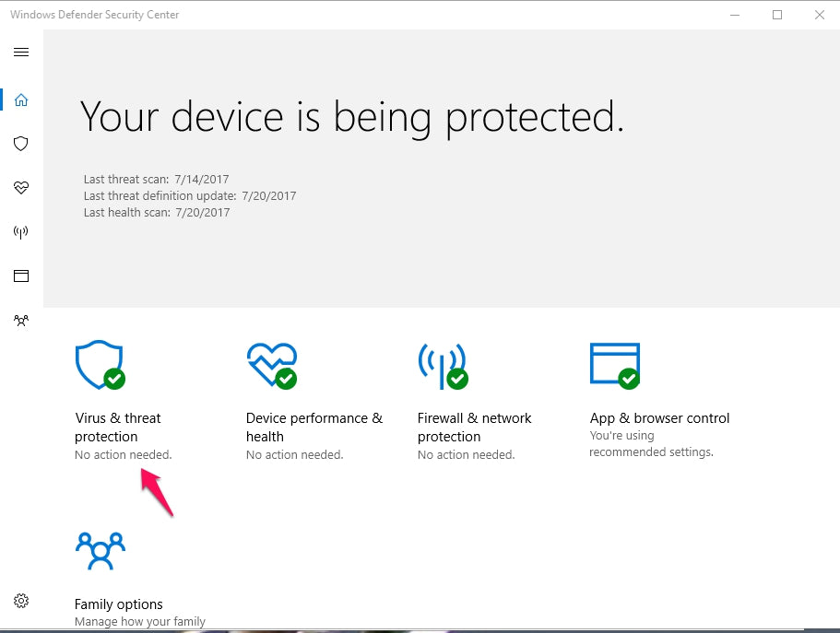Click the large App & browser window icon

click(614, 365)
